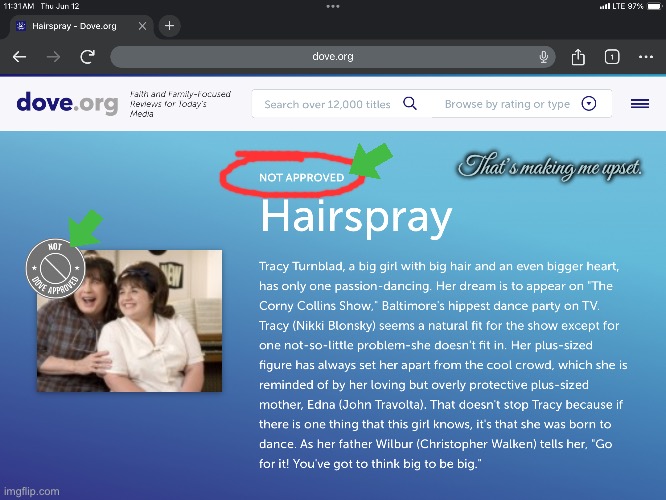This screenshot has height=500, width=666.
Task: Click the 11:31 AM clock
Action: click(x=19, y=6)
